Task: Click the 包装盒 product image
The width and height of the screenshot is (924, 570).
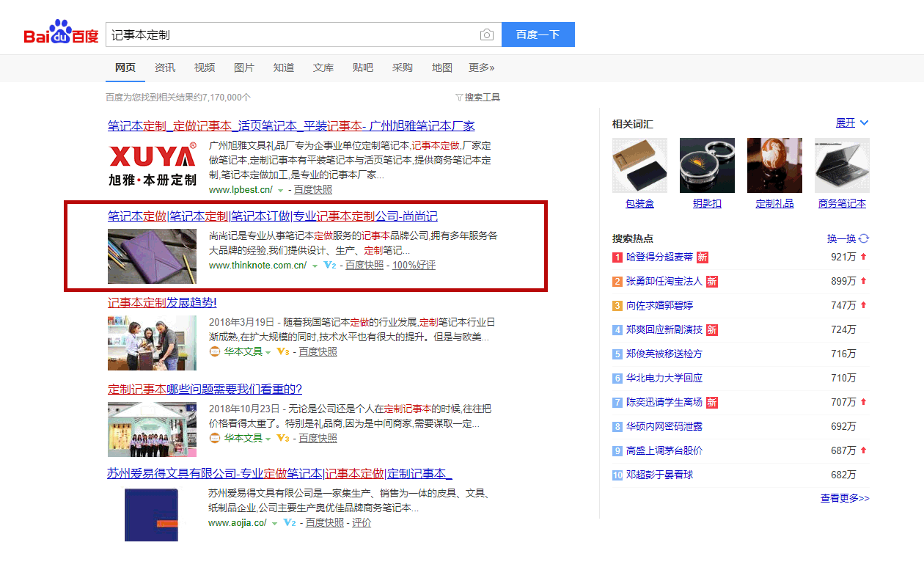Action: coord(639,166)
